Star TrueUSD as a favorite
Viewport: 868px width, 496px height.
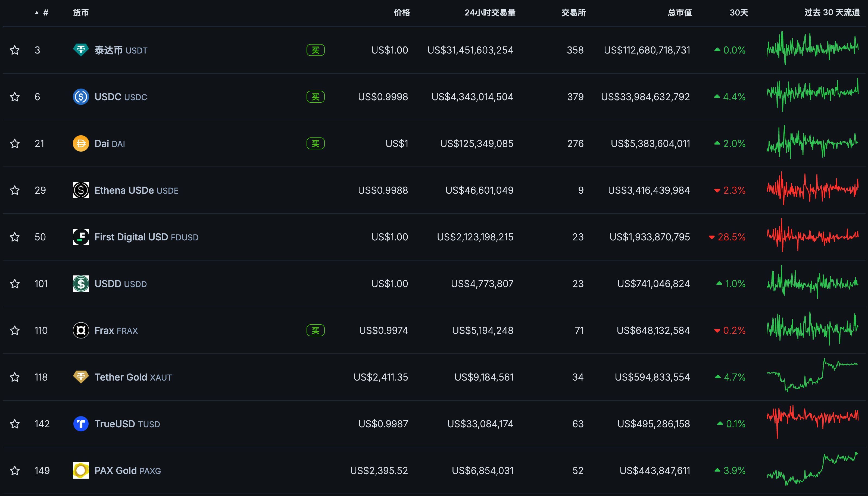tap(15, 424)
